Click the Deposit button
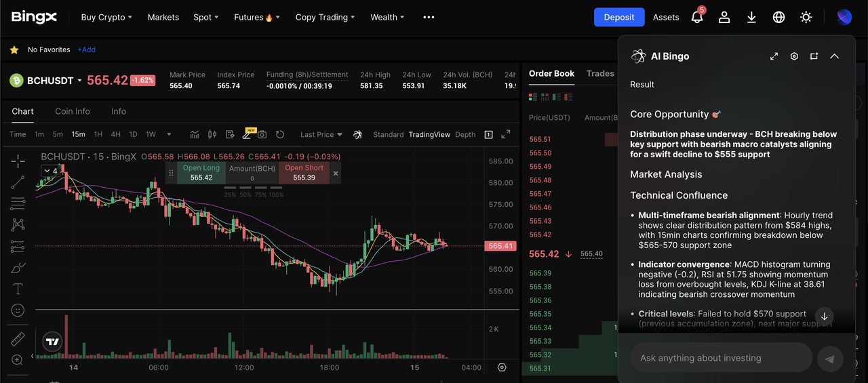 point(619,17)
